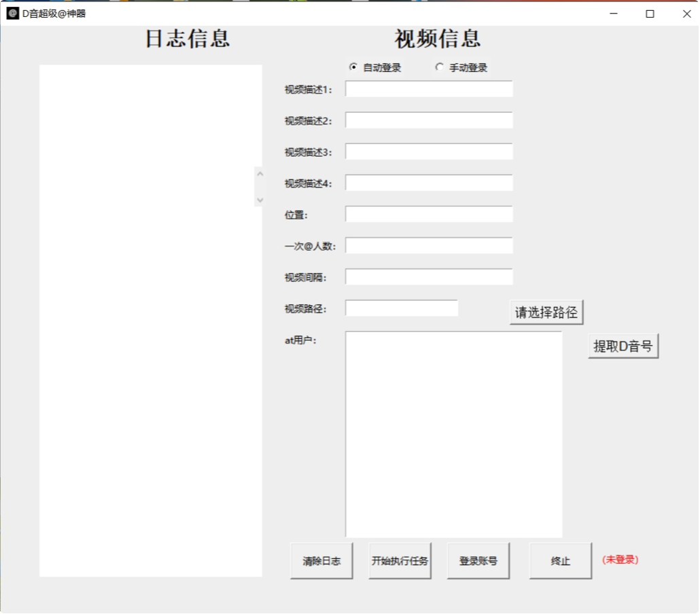The width and height of the screenshot is (700, 614).
Task: Click the 提取D音号 button
Action: pyautogui.click(x=623, y=346)
